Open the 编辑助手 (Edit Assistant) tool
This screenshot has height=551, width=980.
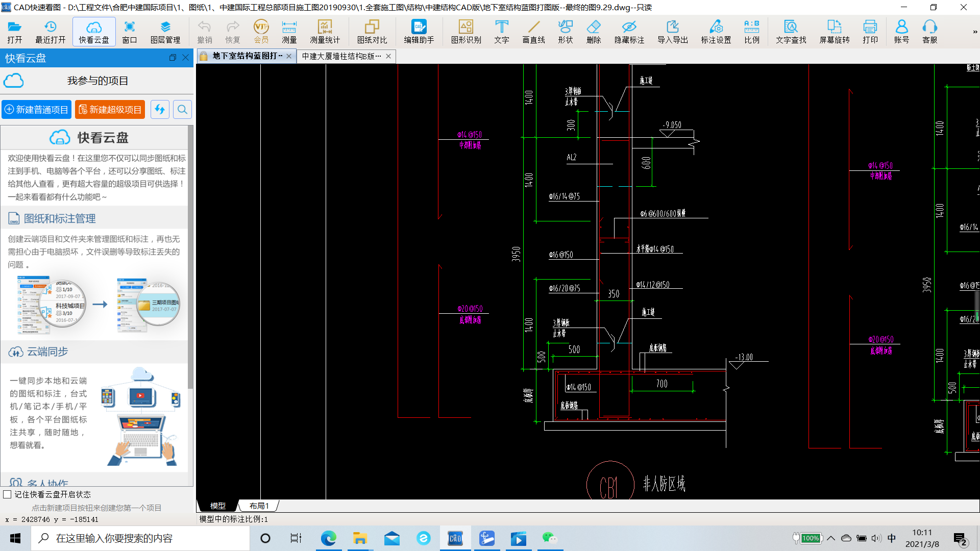click(418, 31)
